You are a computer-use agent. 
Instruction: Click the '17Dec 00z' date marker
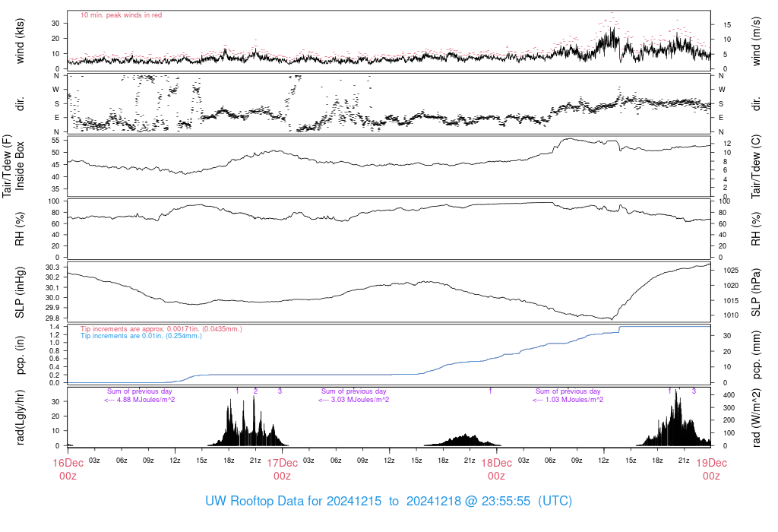click(283, 470)
